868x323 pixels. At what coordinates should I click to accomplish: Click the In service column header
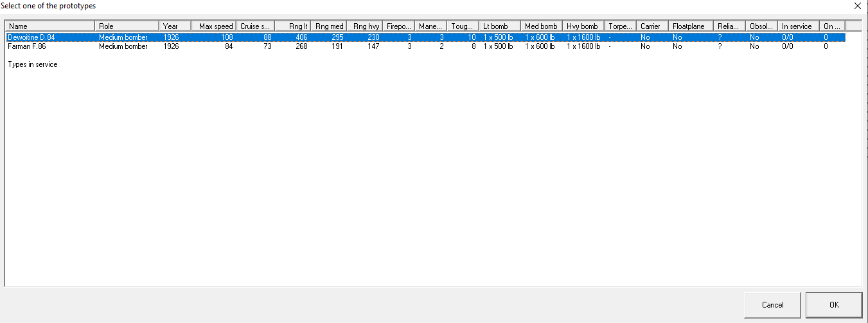(799, 26)
